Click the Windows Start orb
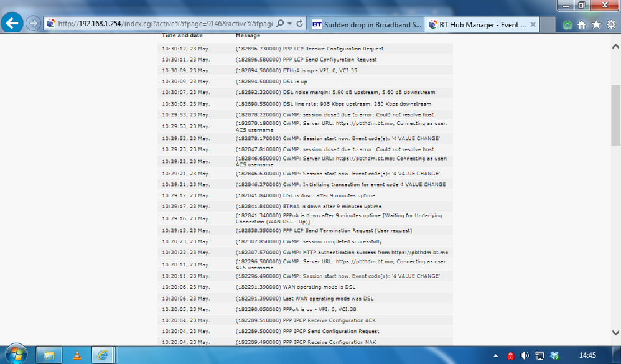 (16, 353)
